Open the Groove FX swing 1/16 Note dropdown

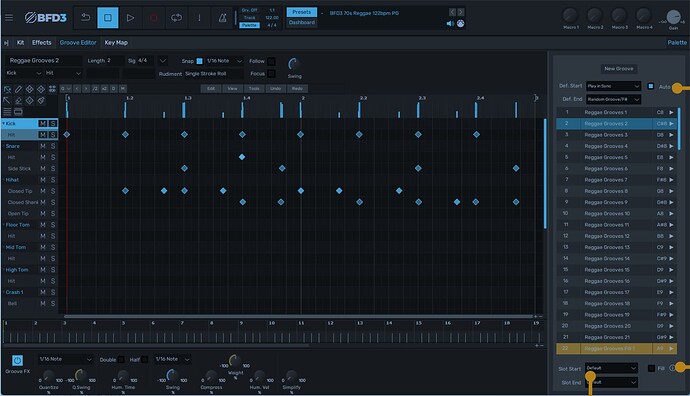tap(172, 359)
